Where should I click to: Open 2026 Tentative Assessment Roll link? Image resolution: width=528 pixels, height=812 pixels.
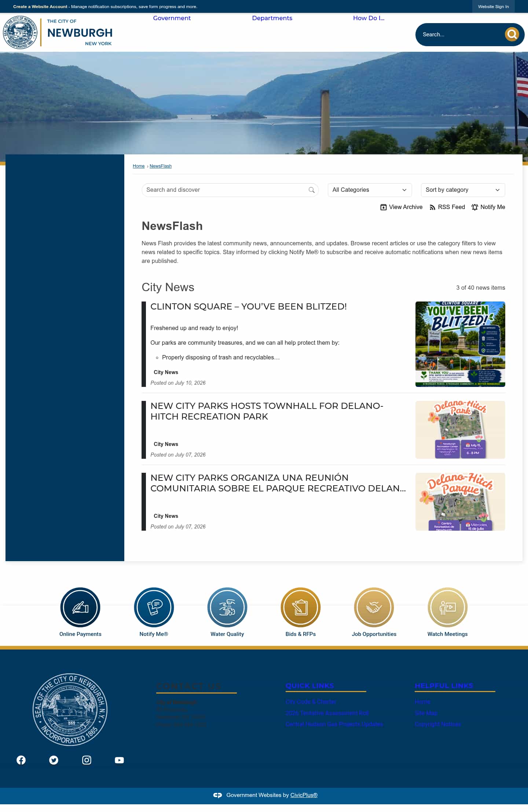pos(327,713)
